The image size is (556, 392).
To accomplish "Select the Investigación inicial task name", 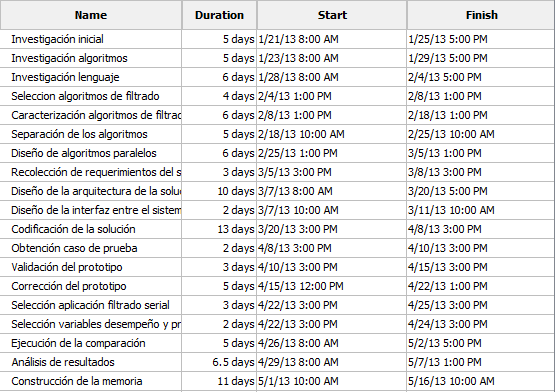I will coord(57,39).
